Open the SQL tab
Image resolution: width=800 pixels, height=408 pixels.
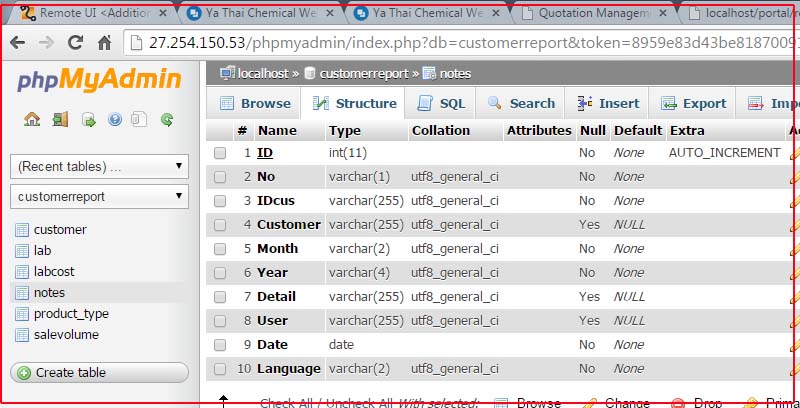point(441,104)
